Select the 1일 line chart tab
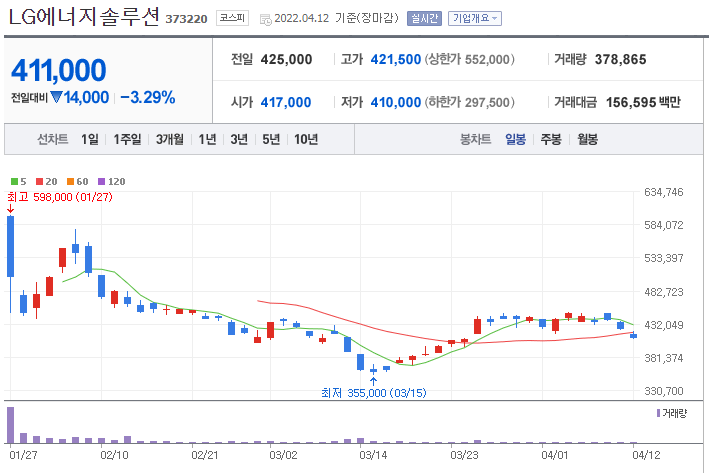Image resolution: width=709 pixels, height=473 pixels. click(x=90, y=139)
